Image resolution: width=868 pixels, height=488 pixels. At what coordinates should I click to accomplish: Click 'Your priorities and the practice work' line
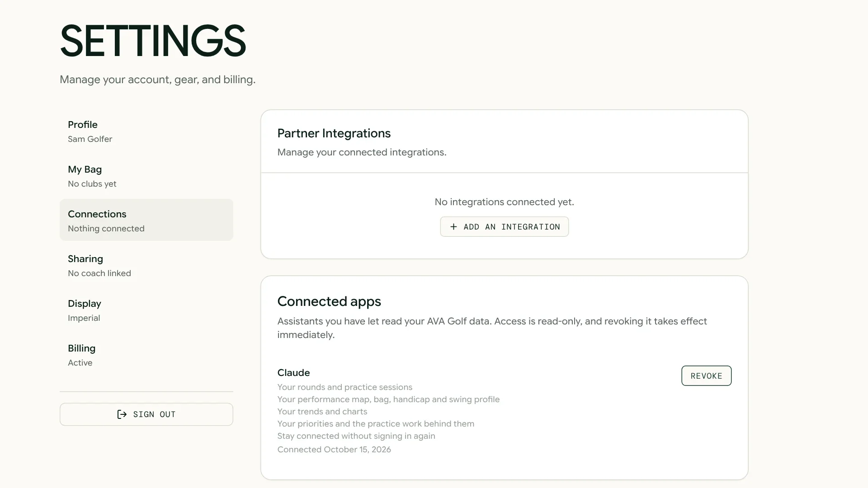click(376, 424)
